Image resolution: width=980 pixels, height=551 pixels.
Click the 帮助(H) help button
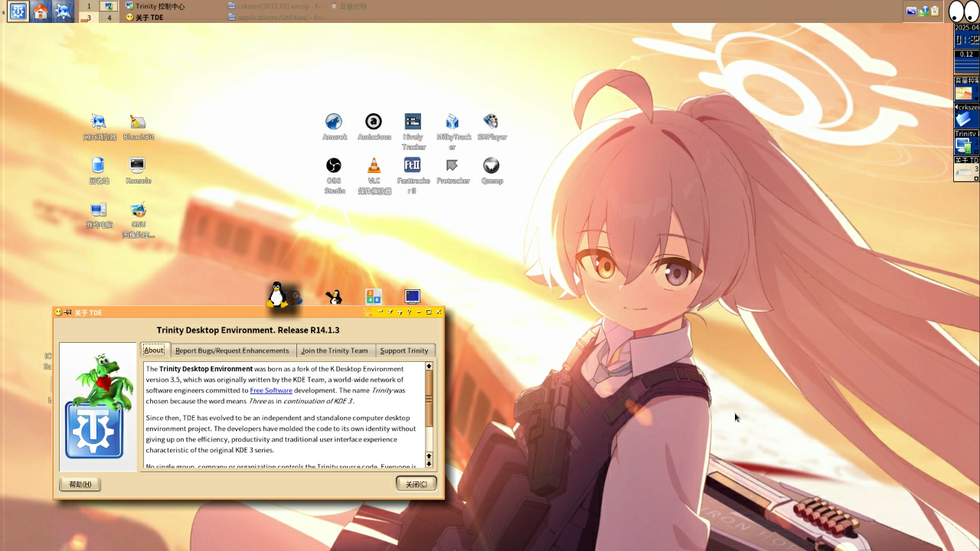click(x=80, y=484)
